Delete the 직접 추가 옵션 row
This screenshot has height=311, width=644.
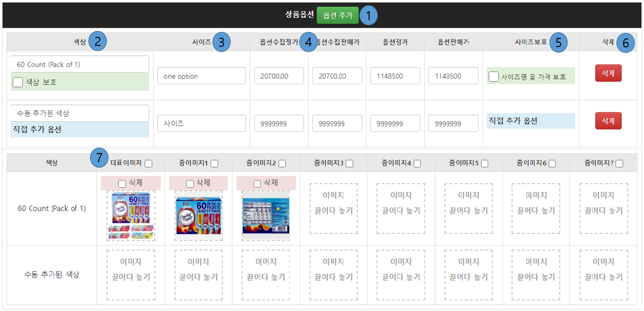tap(608, 121)
